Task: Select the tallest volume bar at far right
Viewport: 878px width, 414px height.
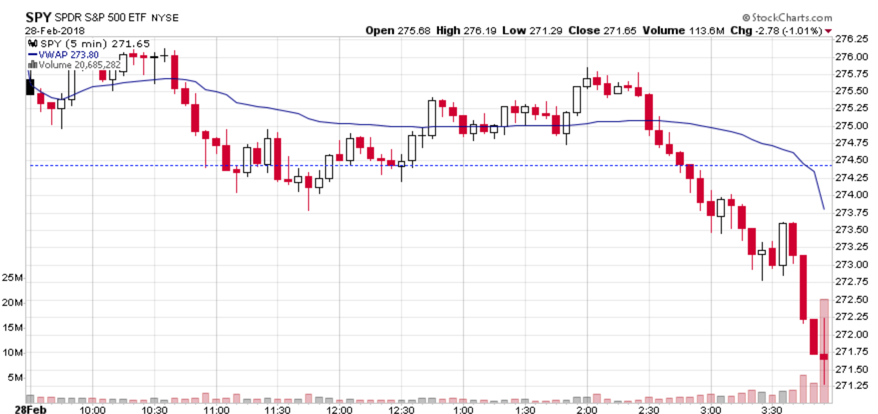Action: (823, 350)
